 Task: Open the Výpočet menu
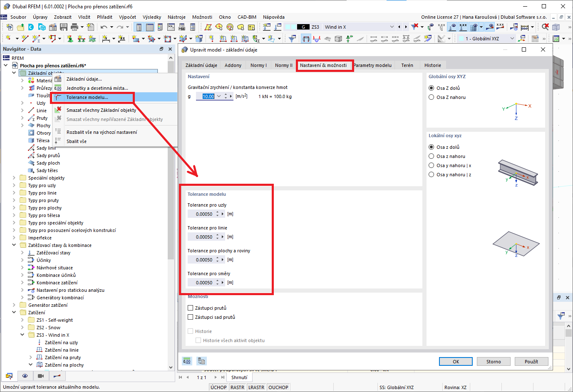click(127, 17)
